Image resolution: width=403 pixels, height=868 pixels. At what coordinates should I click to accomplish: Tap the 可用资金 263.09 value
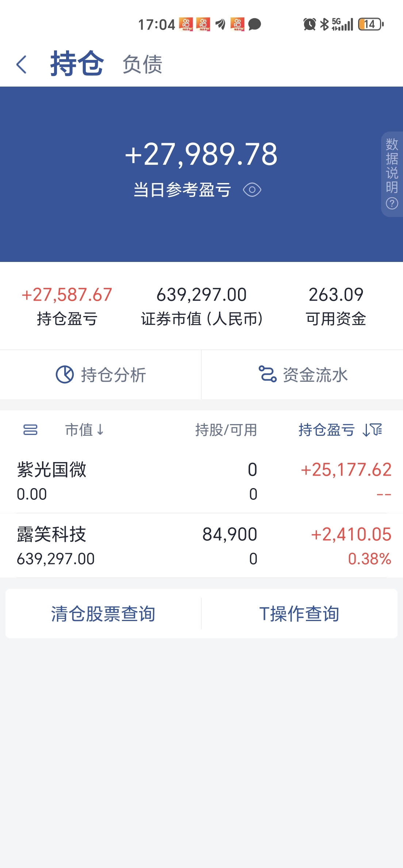click(336, 294)
